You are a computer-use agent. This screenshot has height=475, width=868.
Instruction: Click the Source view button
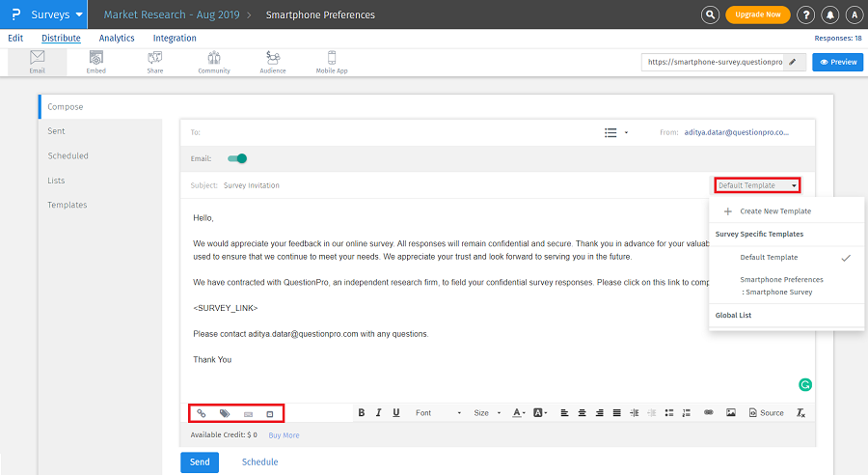click(x=767, y=413)
